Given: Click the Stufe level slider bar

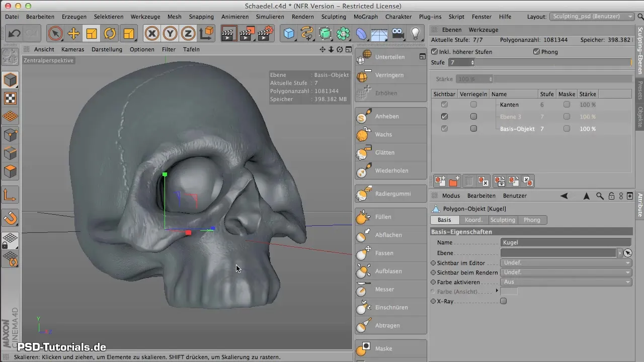Looking at the screenshot, I should (x=553, y=62).
